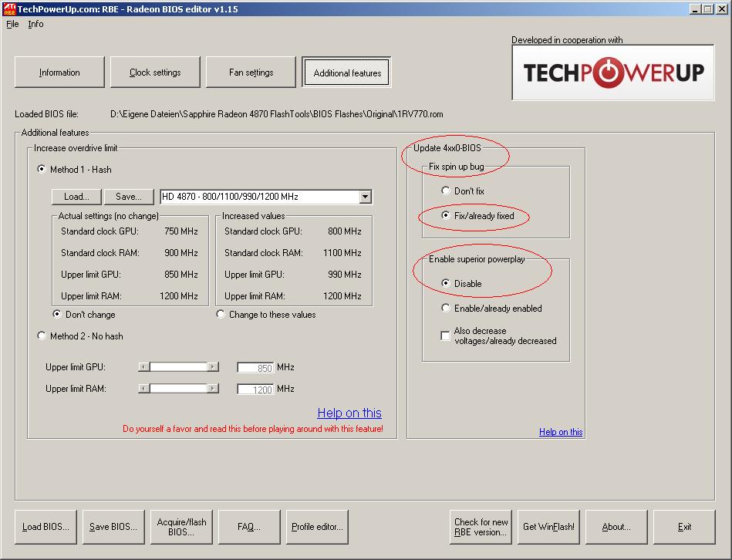Click Upper limit GPU slider track
This screenshot has width=732, height=560.
(178, 367)
